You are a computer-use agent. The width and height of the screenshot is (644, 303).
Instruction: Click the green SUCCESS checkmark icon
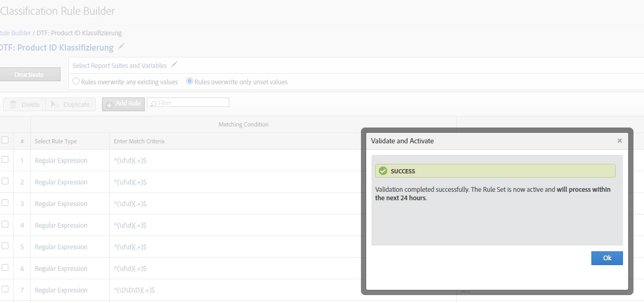pyautogui.click(x=383, y=171)
